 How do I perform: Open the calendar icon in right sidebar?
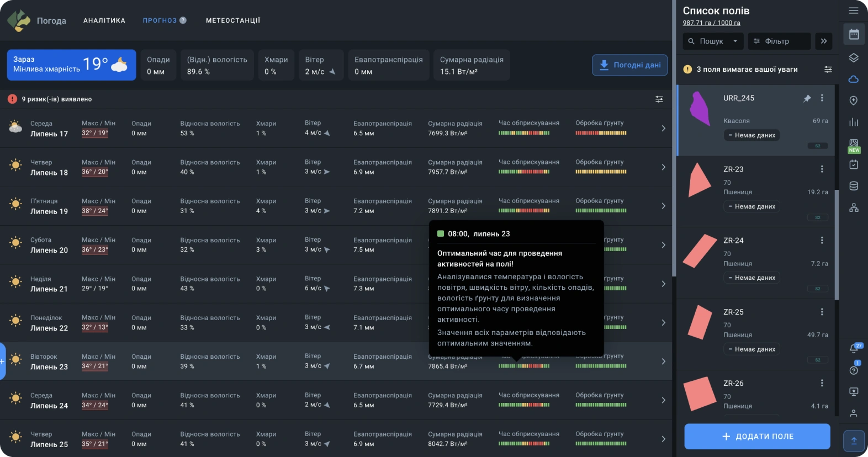click(x=854, y=35)
